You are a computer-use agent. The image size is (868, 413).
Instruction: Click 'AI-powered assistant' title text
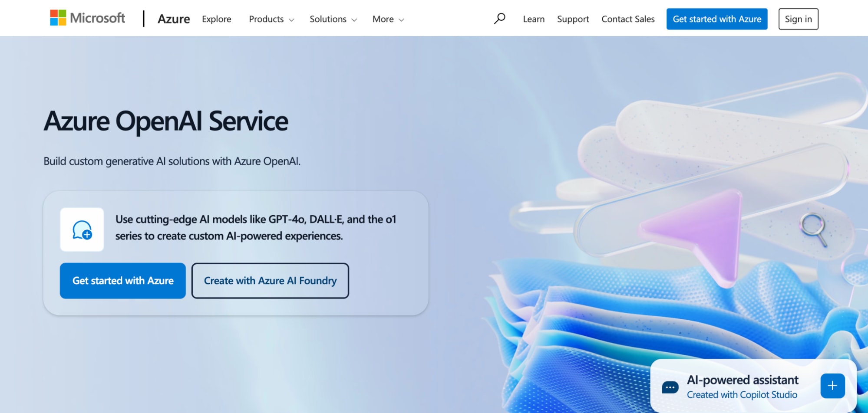click(743, 380)
